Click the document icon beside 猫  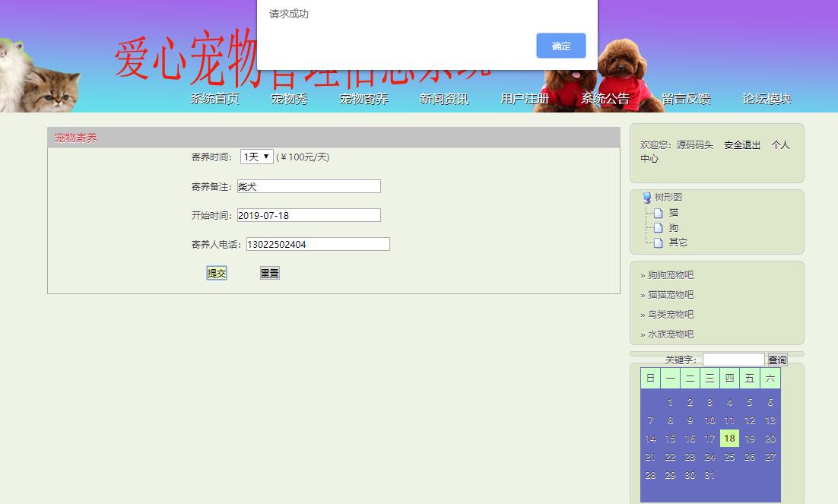pos(658,214)
